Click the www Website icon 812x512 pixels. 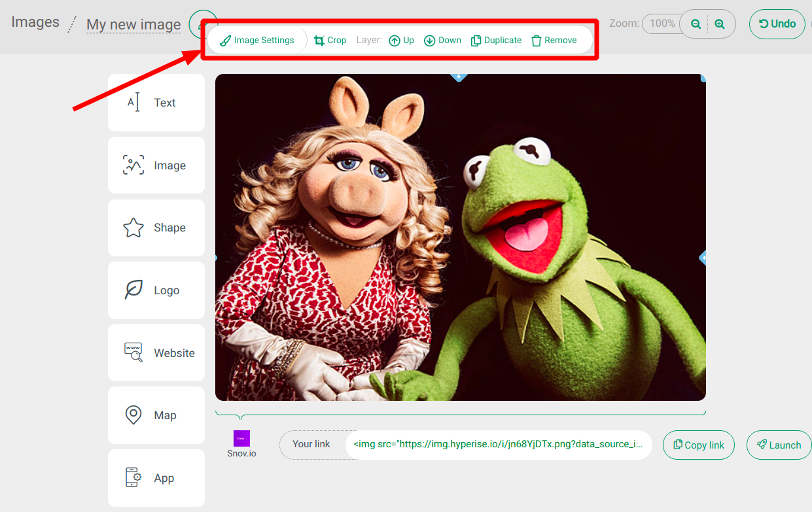point(133,352)
